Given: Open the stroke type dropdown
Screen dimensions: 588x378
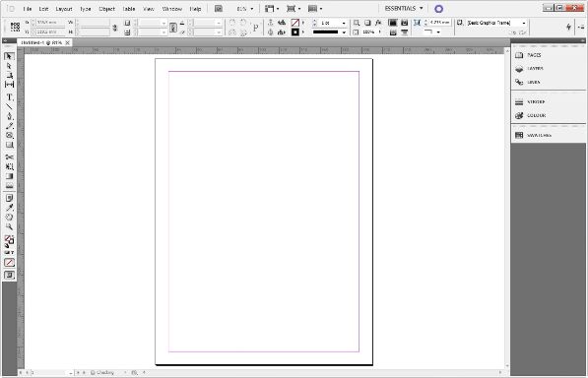Looking at the screenshot, I should click(x=344, y=32).
